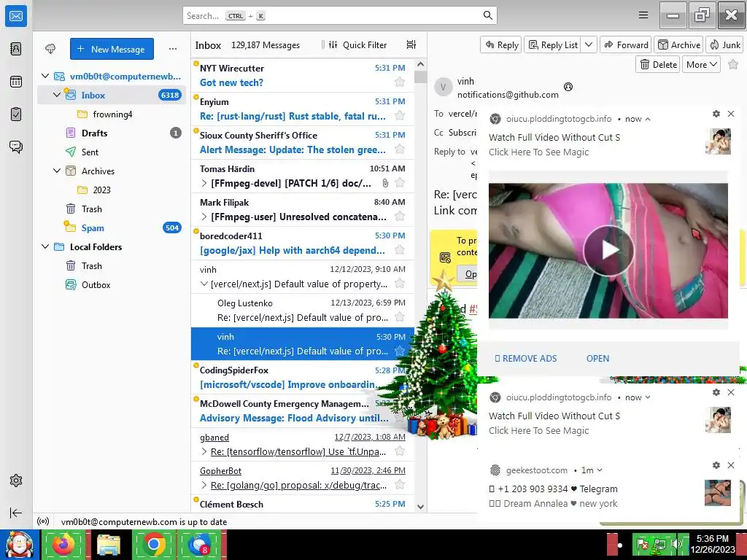Archive the open message
Viewport: 747px width, 560px height.
point(679,44)
